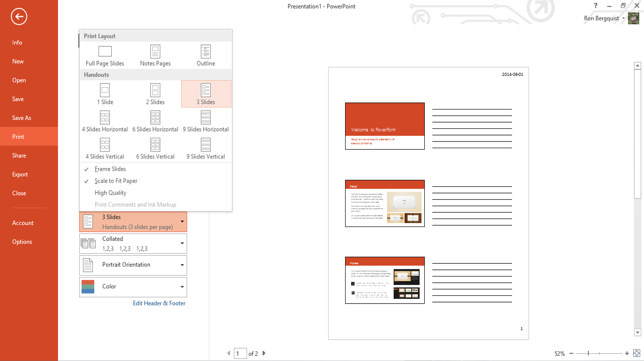Select Full Page Slides print layout
Image resolution: width=644 pixels, height=361 pixels.
pos(105,56)
